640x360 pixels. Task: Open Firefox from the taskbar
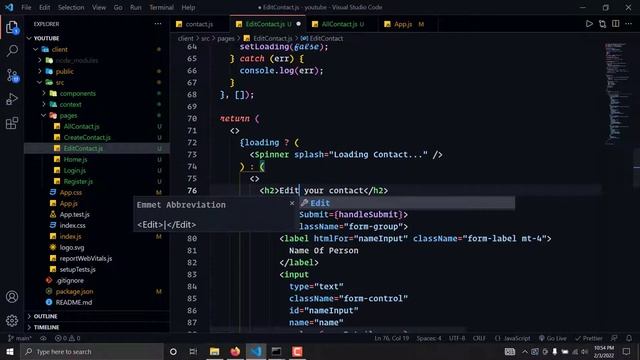pos(235,351)
